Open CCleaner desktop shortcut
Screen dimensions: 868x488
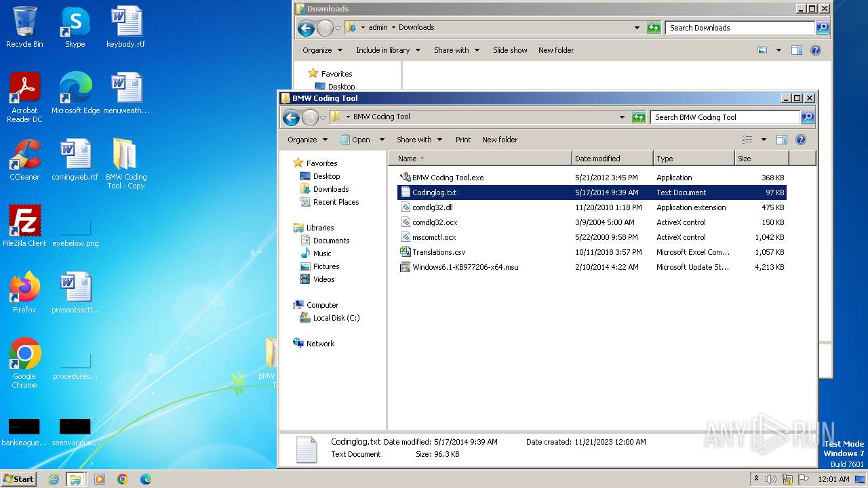coord(24,161)
